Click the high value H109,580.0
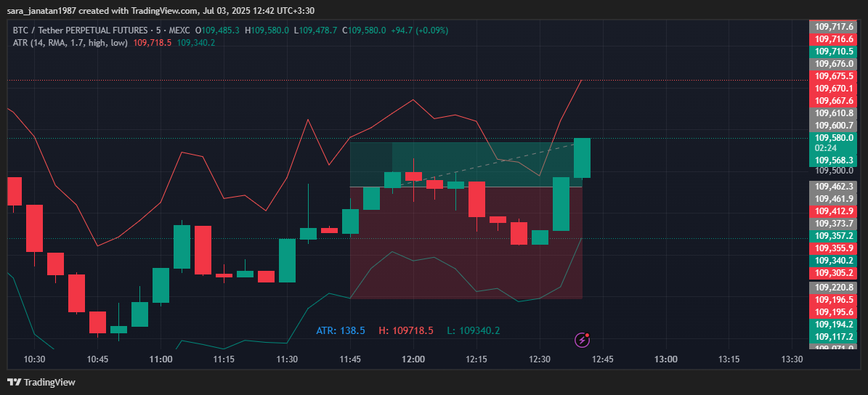Viewport: 868px width, 395px height. (267, 30)
